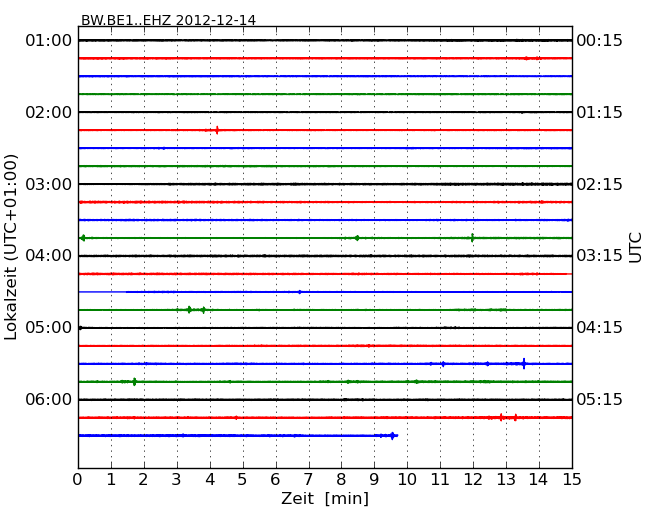Click the x-axis tick label 15
The image size is (650, 520).
tap(572, 479)
